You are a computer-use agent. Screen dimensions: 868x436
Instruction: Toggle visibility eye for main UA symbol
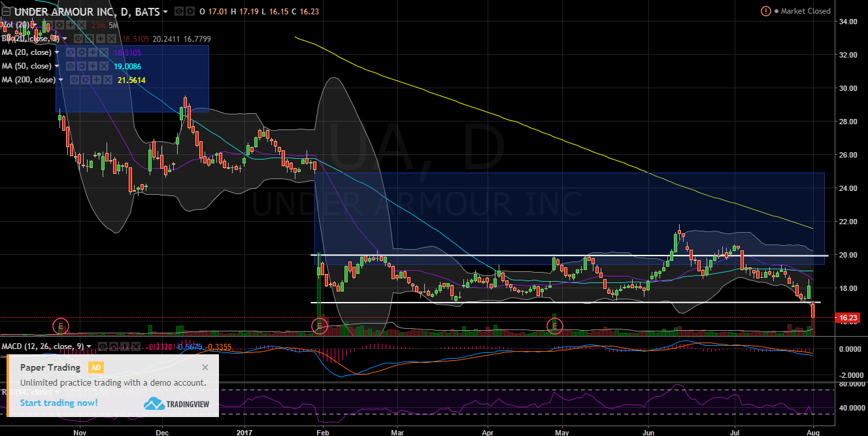tap(179, 12)
